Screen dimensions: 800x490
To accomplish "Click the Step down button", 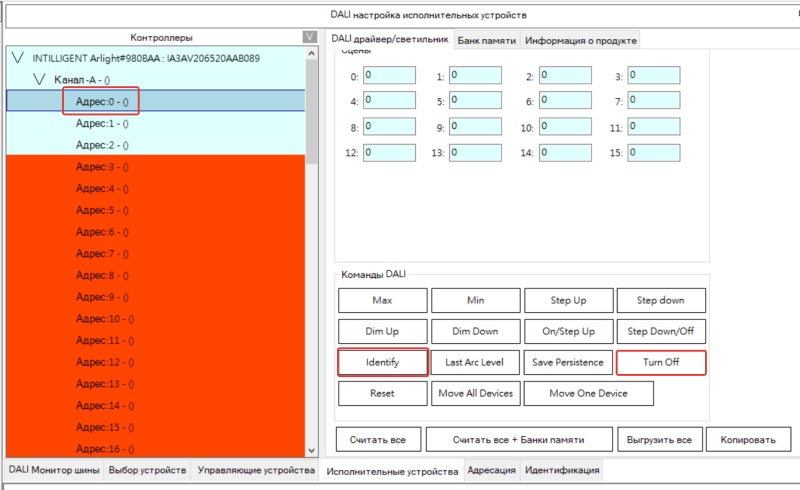I will click(x=661, y=300).
